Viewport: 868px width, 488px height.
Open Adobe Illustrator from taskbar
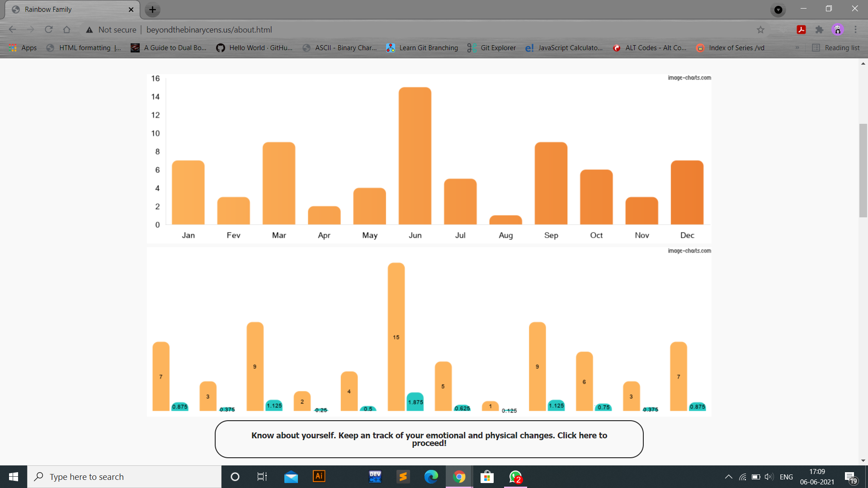(x=319, y=476)
